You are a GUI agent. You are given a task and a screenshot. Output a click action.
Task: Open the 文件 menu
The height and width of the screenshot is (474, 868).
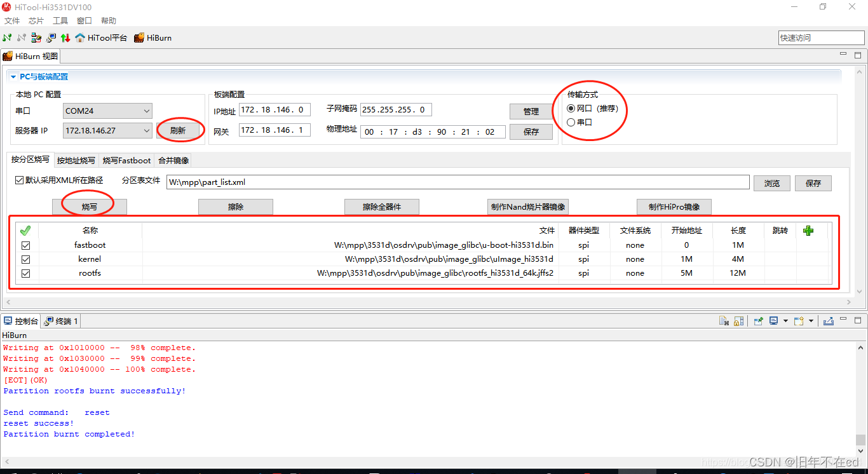(x=12, y=21)
